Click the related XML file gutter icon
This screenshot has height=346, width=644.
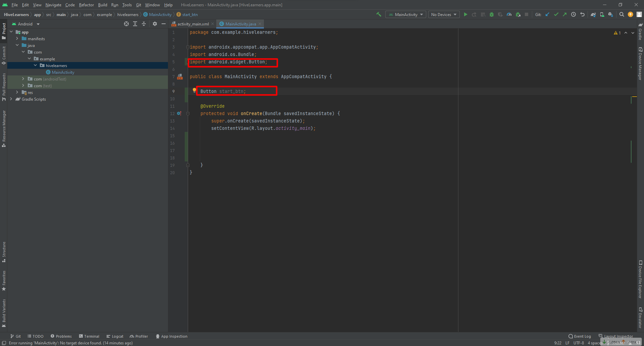click(x=180, y=77)
